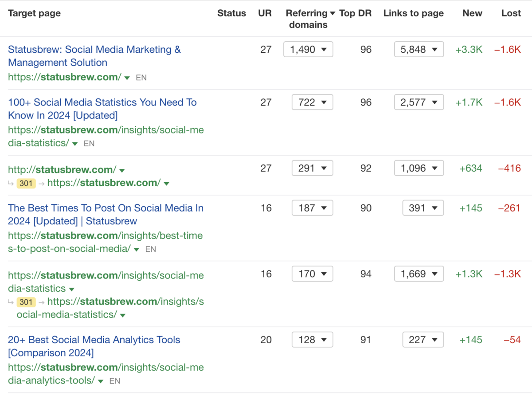This screenshot has height=396, width=532.
Task: Expand 170 referring domains dropdown
Action: (312, 274)
